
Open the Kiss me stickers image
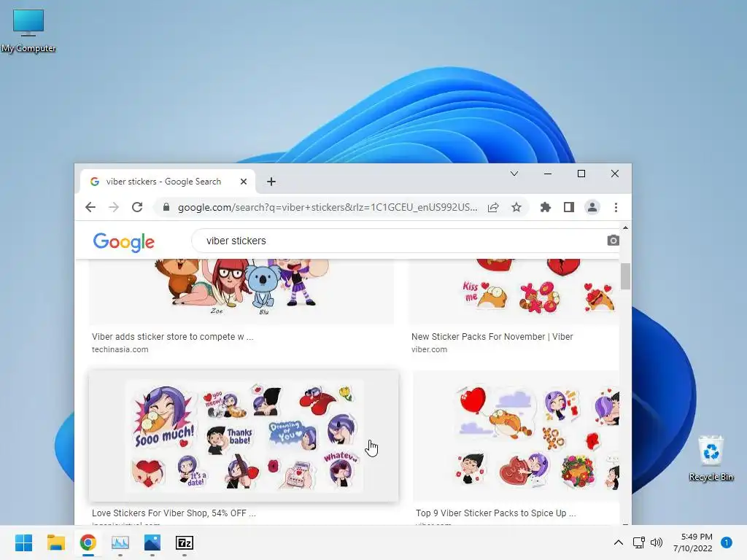click(x=514, y=292)
